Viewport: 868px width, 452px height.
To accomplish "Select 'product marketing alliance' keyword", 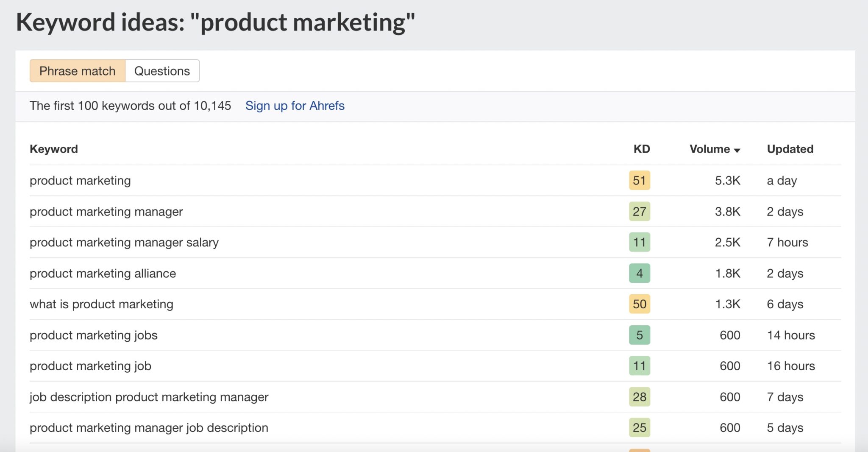I will [x=103, y=273].
